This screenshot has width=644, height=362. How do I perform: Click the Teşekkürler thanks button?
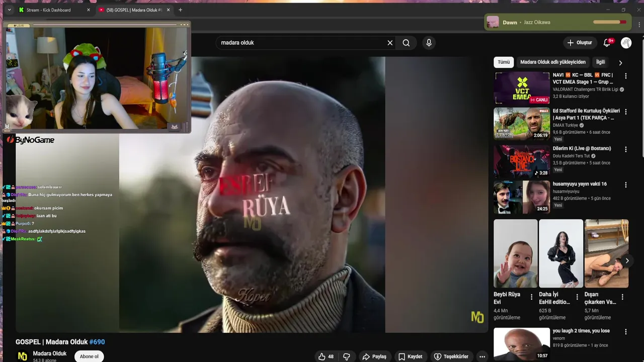[451, 356]
